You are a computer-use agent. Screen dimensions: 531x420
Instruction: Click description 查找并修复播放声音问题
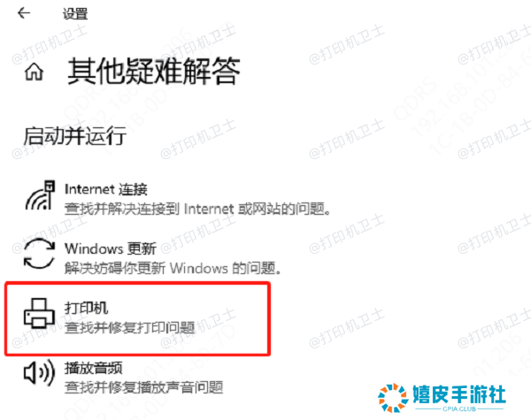click(144, 387)
